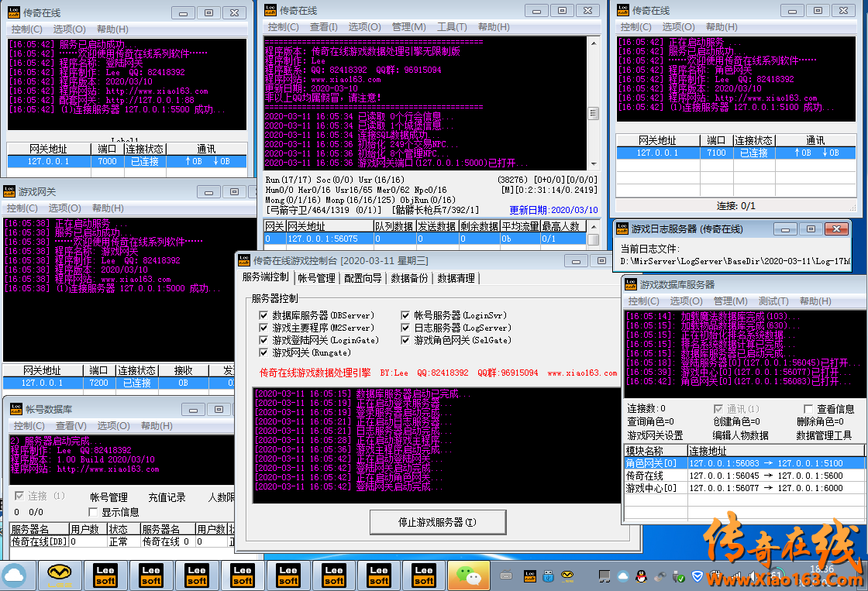868x591 pixels.
Task: Click the small Lee soft tray icon
Action: pyautogui.click(x=530, y=576)
